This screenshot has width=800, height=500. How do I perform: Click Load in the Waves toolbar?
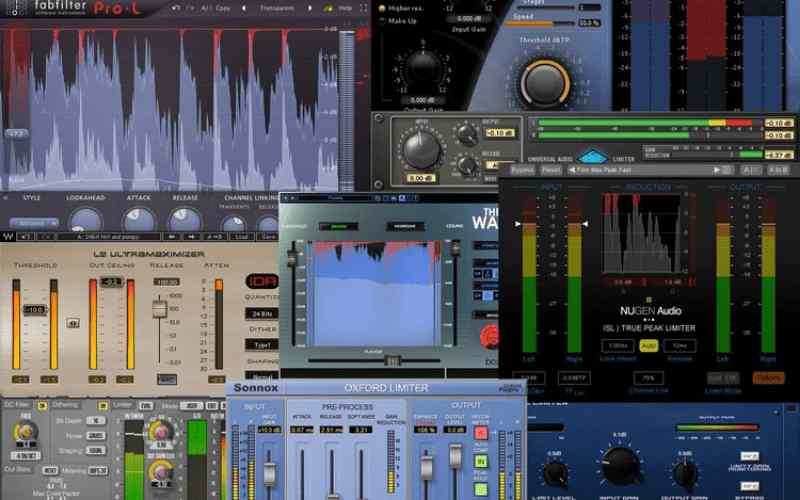[x=242, y=237]
